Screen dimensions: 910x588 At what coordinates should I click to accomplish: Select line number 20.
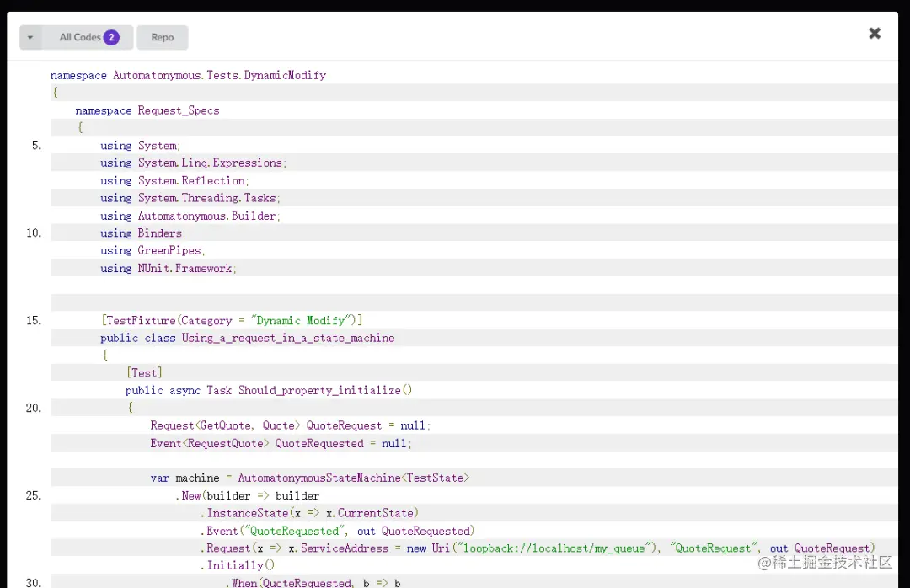34,408
